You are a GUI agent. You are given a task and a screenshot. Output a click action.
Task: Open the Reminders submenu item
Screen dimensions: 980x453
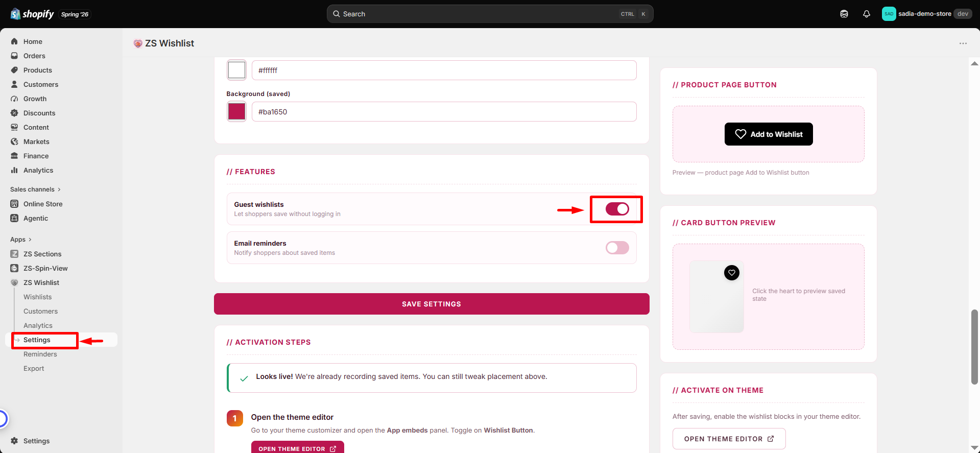(x=40, y=354)
